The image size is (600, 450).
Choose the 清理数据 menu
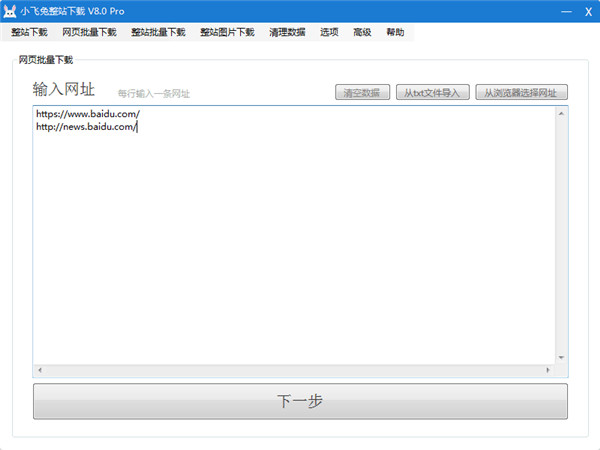[x=287, y=32]
